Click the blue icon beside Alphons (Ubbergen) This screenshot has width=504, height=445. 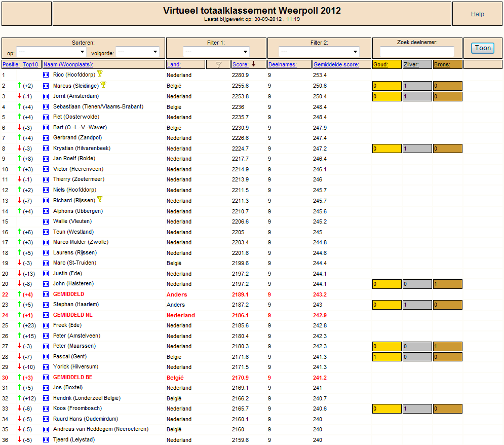point(46,211)
